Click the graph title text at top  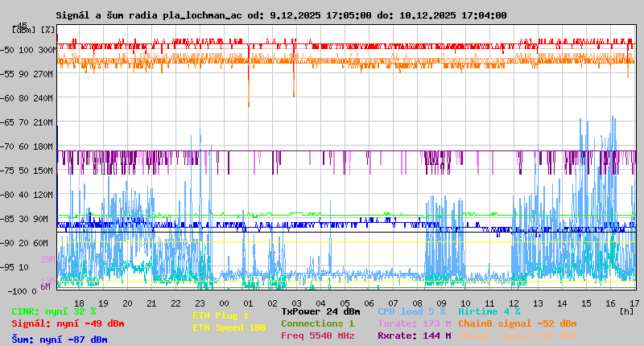(x=281, y=15)
